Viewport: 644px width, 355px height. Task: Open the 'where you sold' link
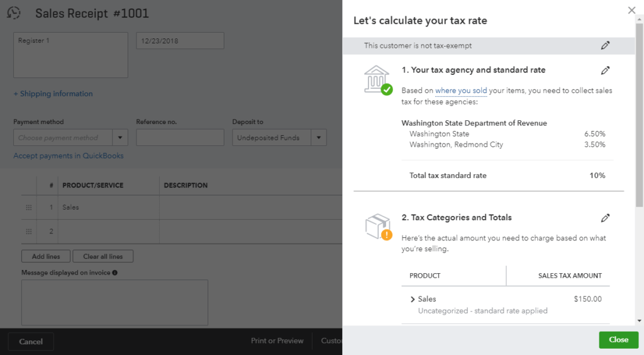click(461, 91)
